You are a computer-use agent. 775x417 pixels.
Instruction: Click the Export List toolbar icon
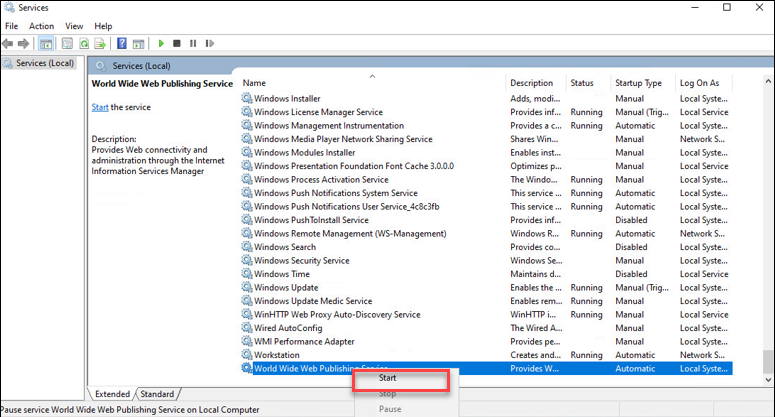click(100, 43)
